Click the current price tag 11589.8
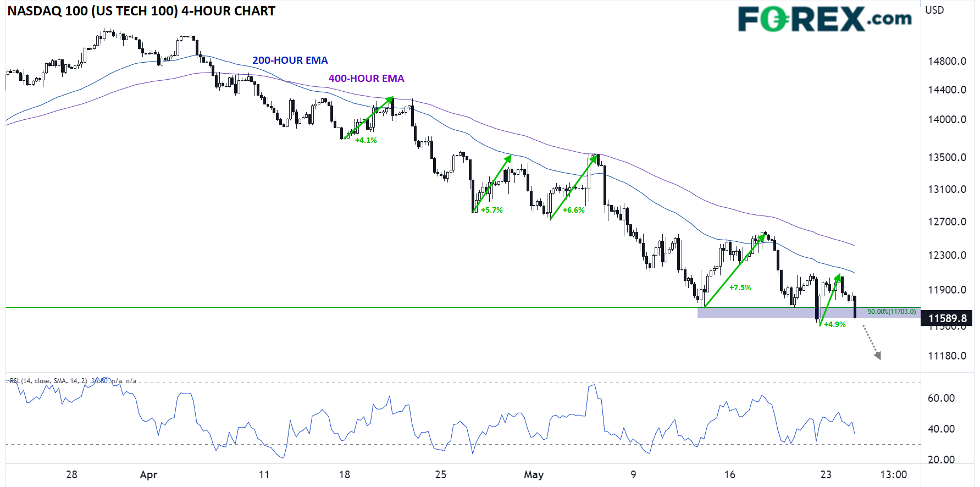The height and width of the screenshot is (487, 980). pos(946,318)
